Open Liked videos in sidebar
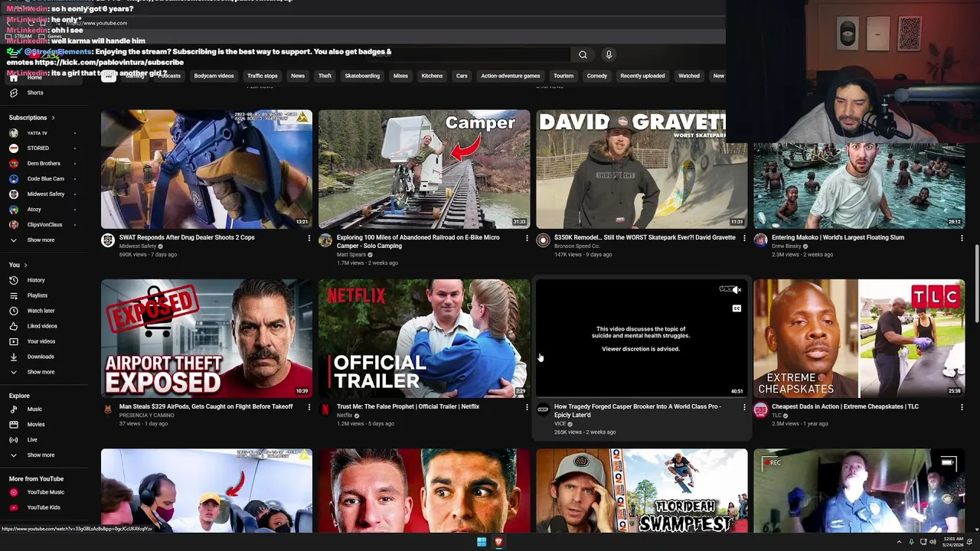980x551 pixels. click(41, 326)
